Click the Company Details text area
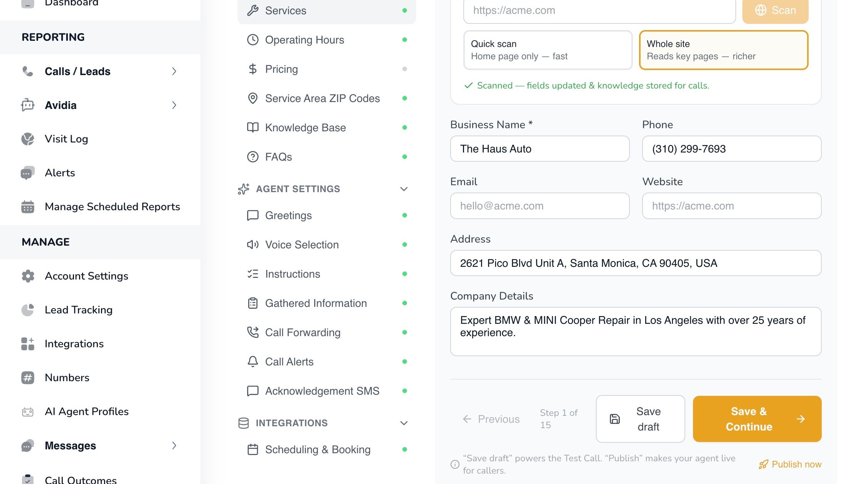Screen dimensions: 868x484 tap(636, 332)
